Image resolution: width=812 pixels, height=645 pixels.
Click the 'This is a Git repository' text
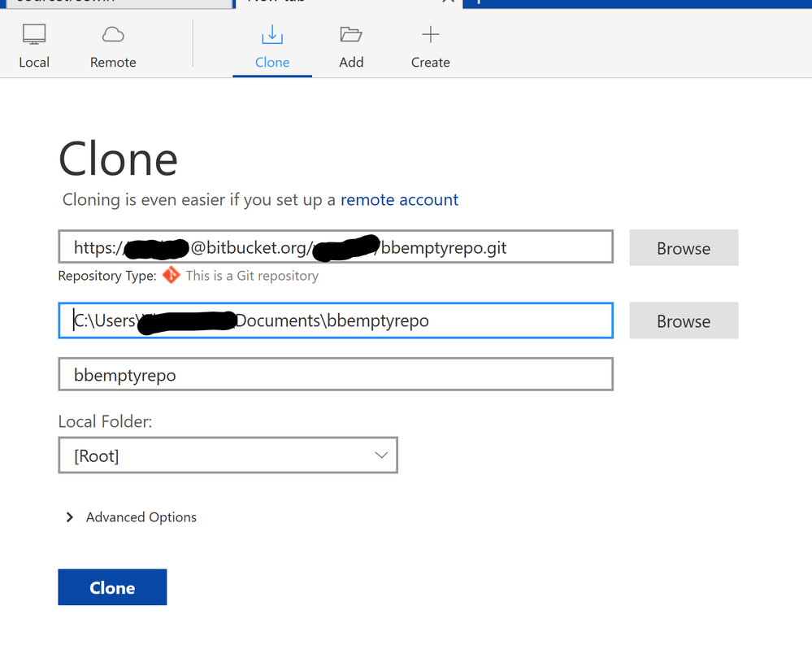click(x=252, y=276)
